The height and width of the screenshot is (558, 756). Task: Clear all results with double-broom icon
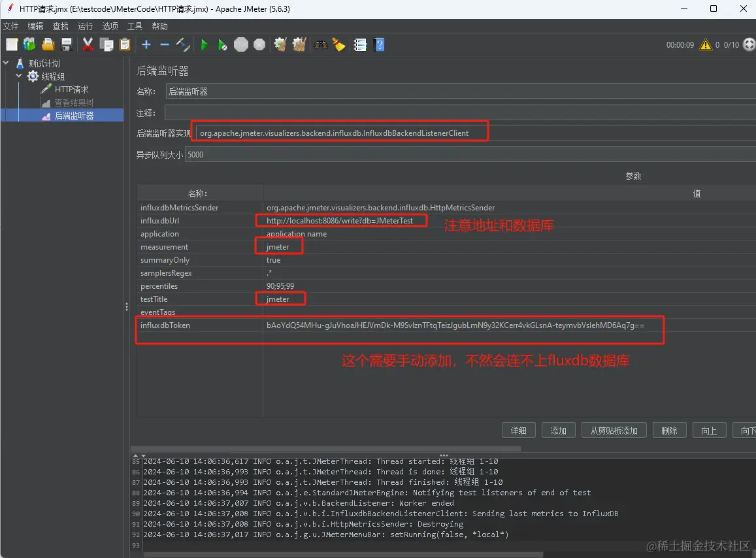pos(299,45)
